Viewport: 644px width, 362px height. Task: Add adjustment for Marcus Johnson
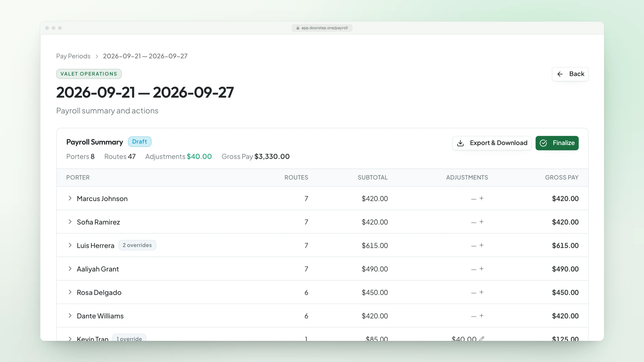pyautogui.click(x=481, y=198)
